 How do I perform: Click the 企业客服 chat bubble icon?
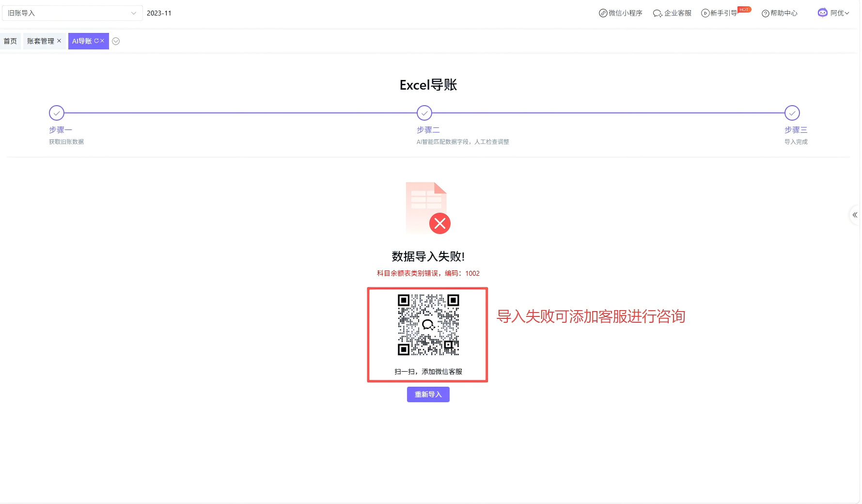657,13
